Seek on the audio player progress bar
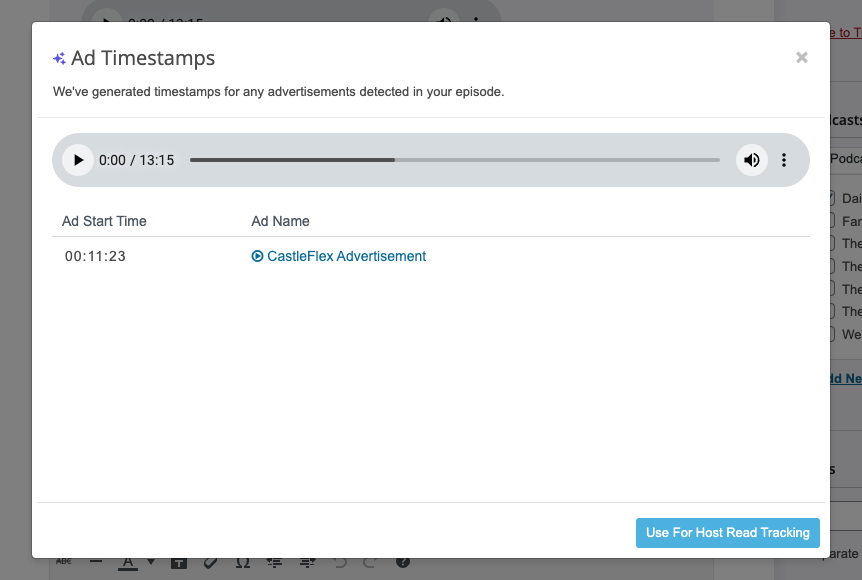 pos(455,160)
